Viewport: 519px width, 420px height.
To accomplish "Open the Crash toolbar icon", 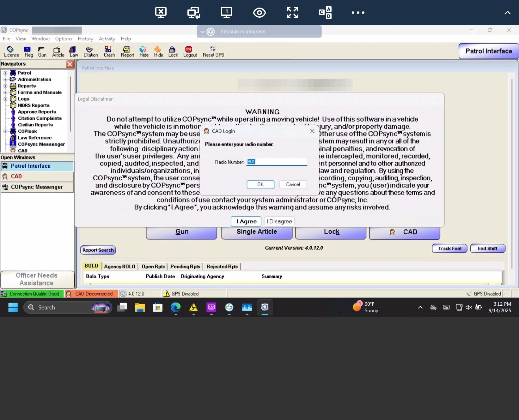I will click(x=109, y=51).
